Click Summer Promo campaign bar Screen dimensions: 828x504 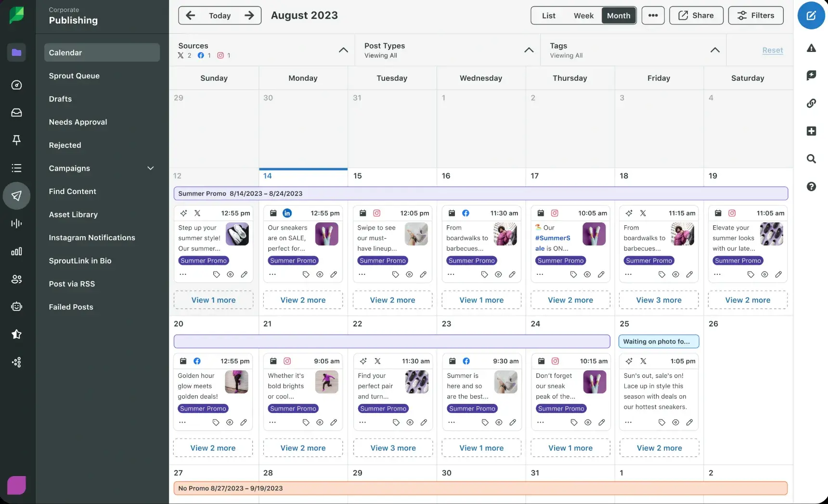pos(481,194)
